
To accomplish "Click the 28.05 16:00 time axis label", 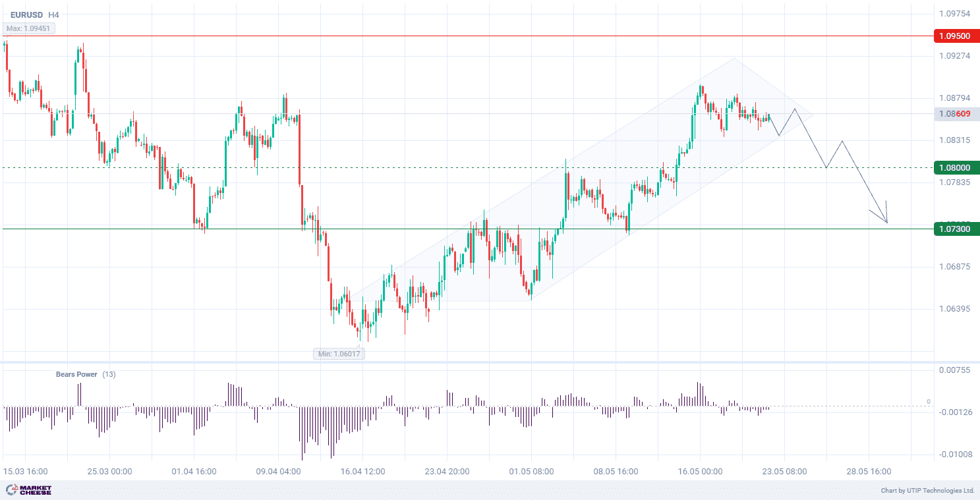I will [869, 472].
